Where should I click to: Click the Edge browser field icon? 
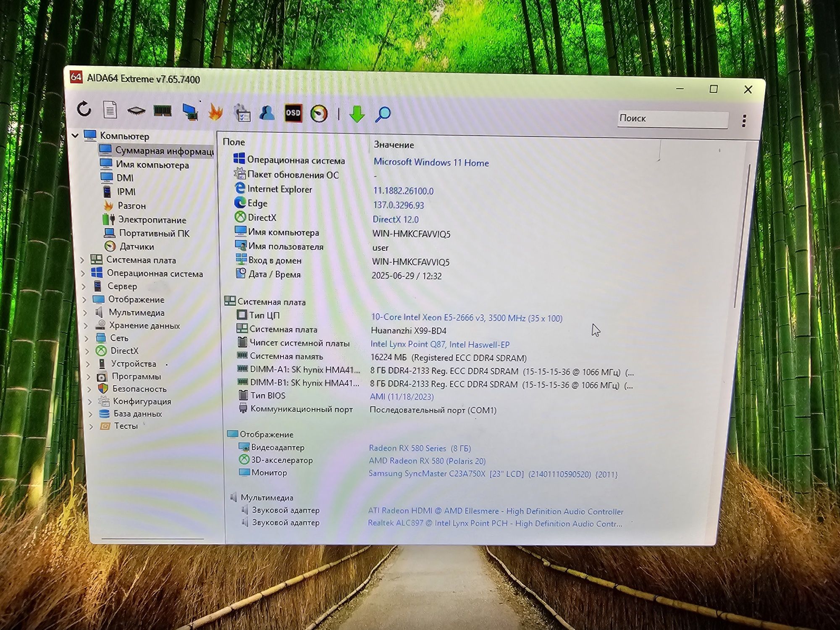click(240, 202)
